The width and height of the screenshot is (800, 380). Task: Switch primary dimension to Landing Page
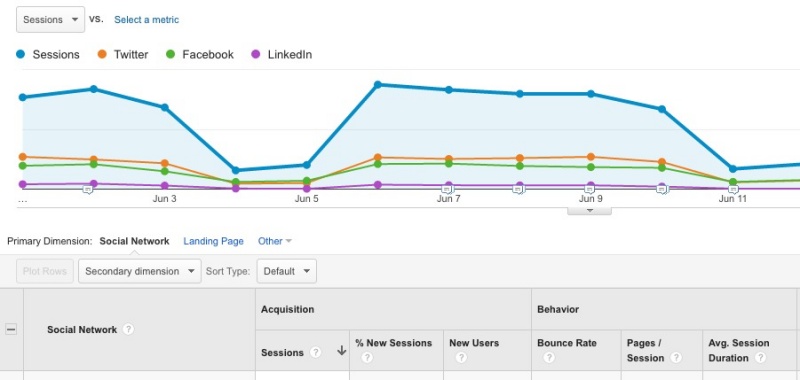click(x=213, y=241)
